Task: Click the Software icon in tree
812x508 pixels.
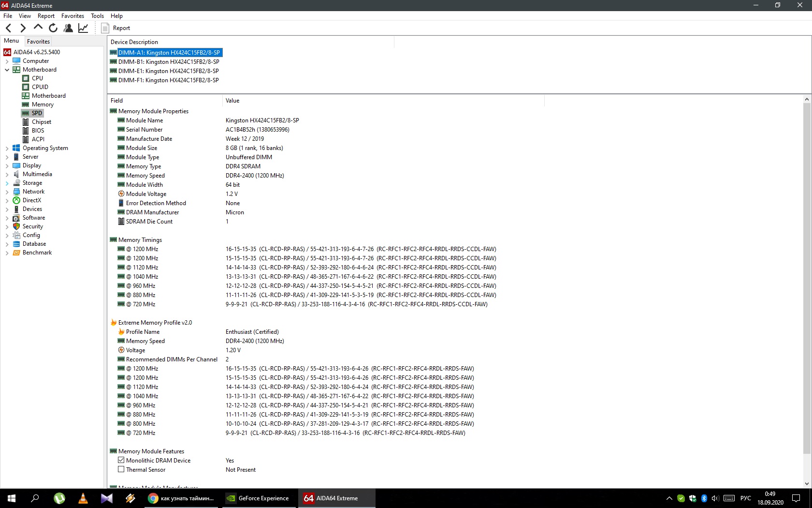Action: click(x=16, y=218)
